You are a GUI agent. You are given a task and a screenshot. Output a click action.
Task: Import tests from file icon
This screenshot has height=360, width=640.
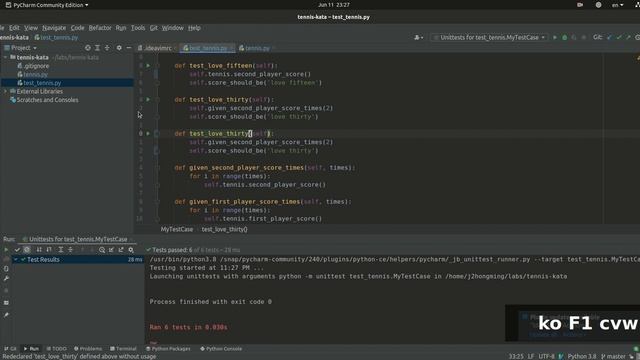click(111, 250)
